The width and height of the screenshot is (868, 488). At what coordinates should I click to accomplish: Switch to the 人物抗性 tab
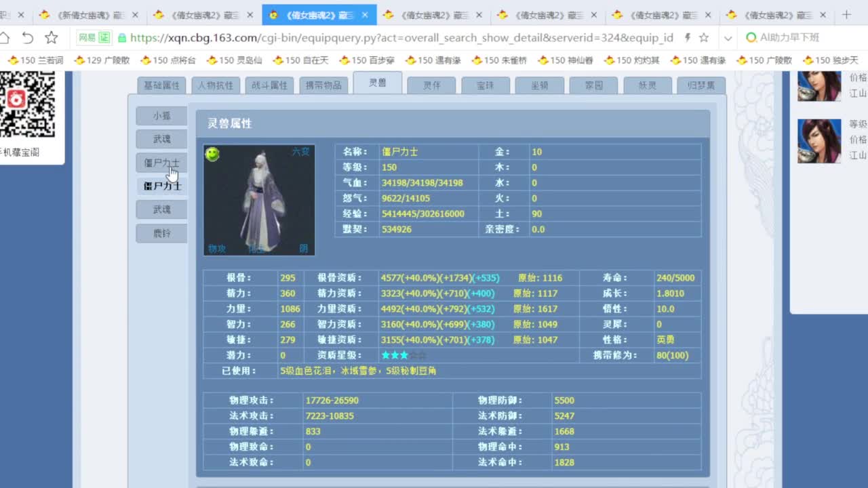tap(216, 85)
